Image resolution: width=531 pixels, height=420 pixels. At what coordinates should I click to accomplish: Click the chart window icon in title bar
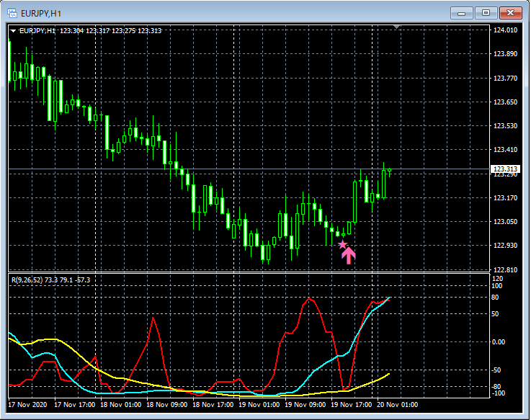12,13
